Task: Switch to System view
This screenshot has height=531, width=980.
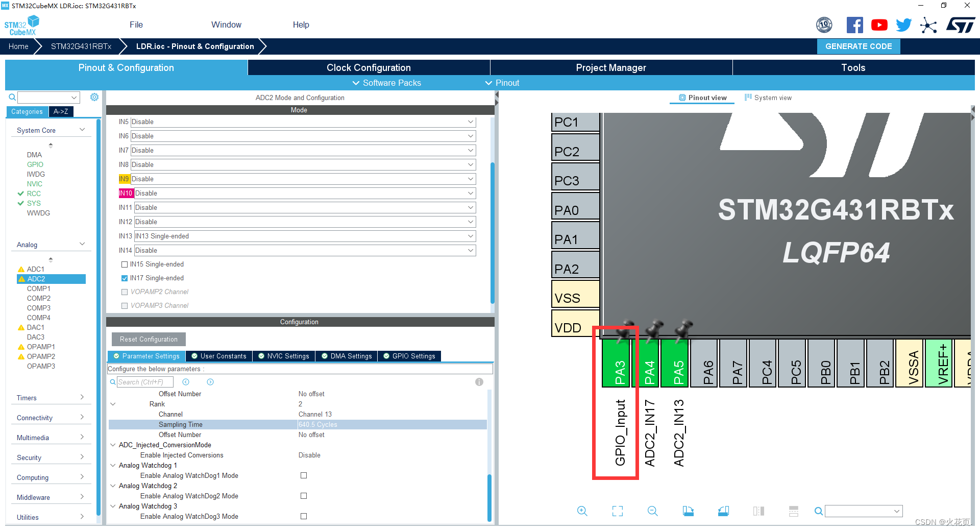Action: (768, 98)
